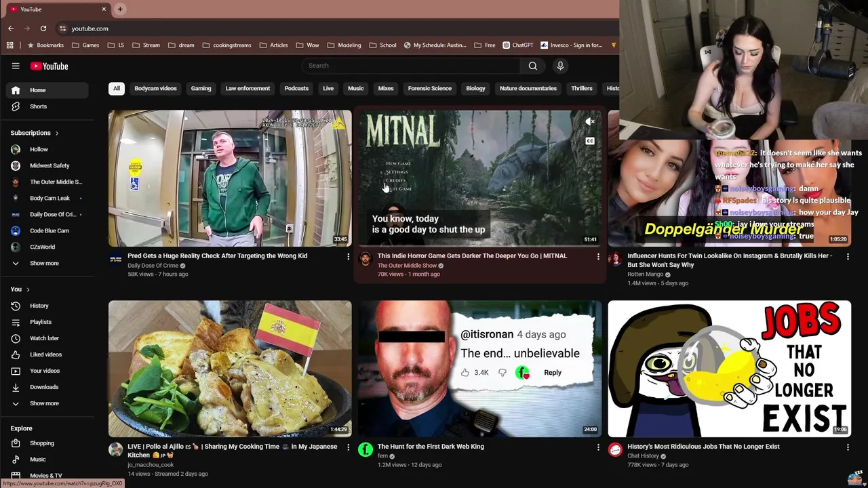Viewport: 868px width, 488px height.
Task: Open Pollo al Ajillo cooking stream thumbnail
Action: (x=230, y=369)
